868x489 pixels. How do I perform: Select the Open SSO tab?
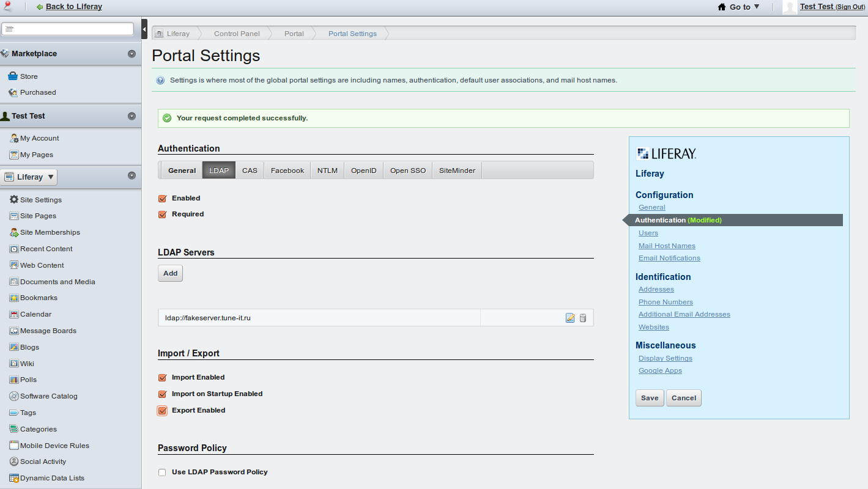coord(407,171)
